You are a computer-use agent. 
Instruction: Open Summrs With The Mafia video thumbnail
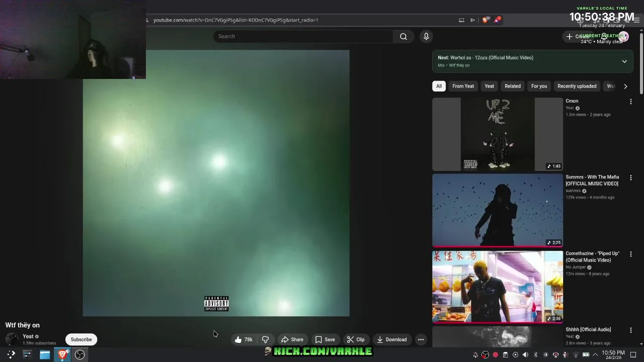click(x=498, y=210)
